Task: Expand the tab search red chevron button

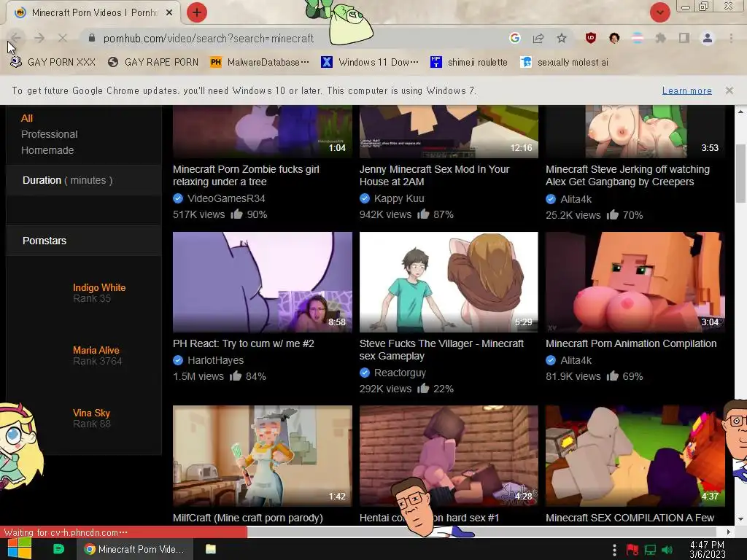Action: (x=659, y=12)
